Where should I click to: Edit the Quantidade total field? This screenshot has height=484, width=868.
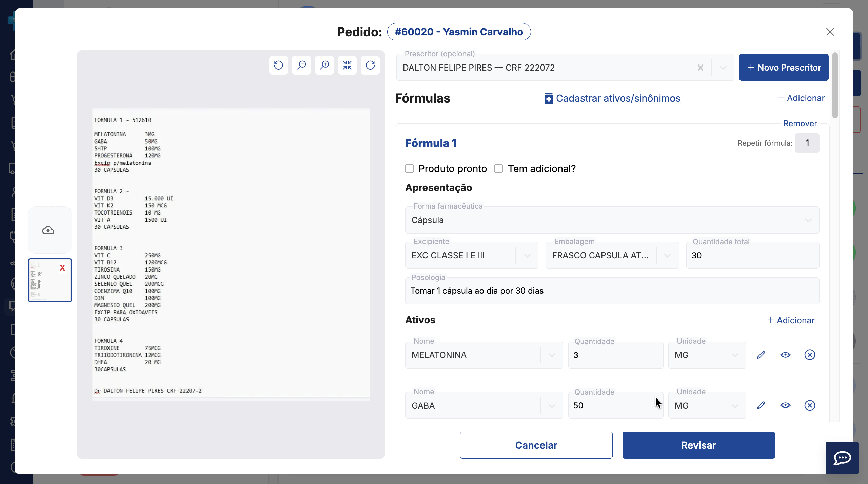[753, 255]
